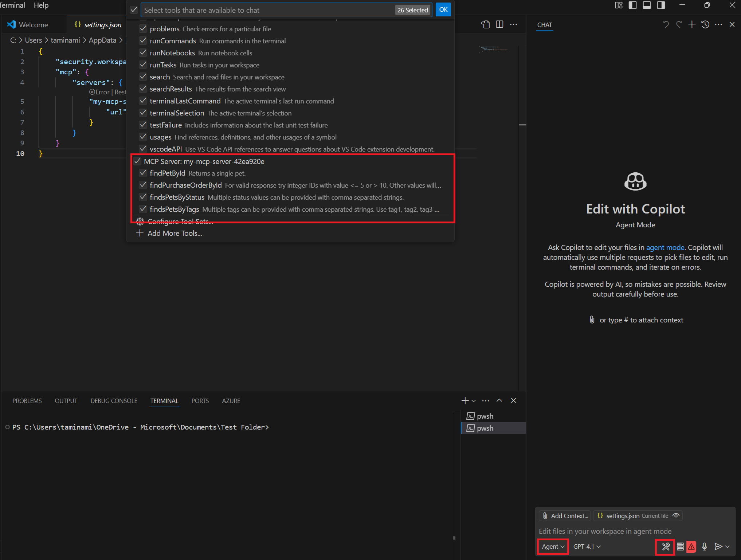Click the paperclip attach icon above 'or type #'
This screenshot has height=560, width=741.
coord(592,320)
